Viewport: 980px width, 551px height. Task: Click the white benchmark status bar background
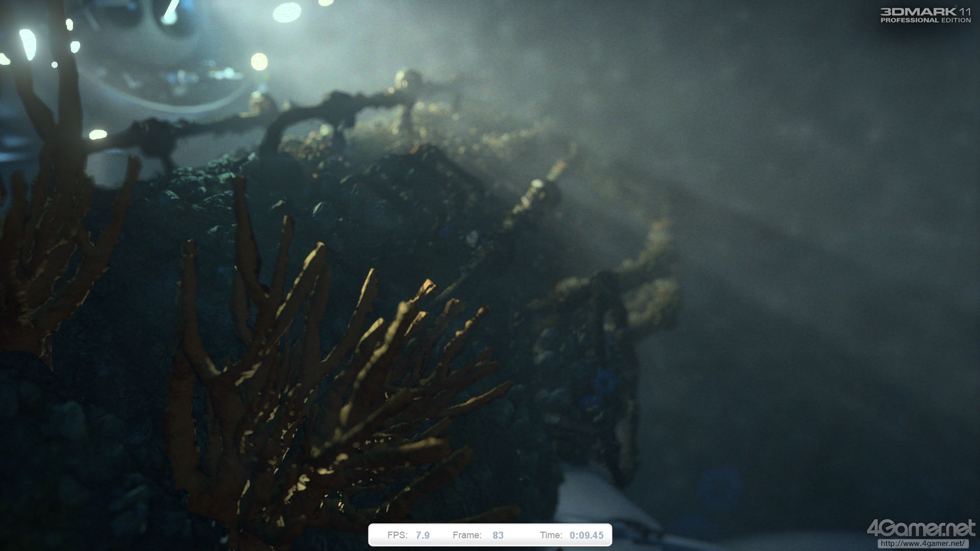pyautogui.click(x=521, y=535)
